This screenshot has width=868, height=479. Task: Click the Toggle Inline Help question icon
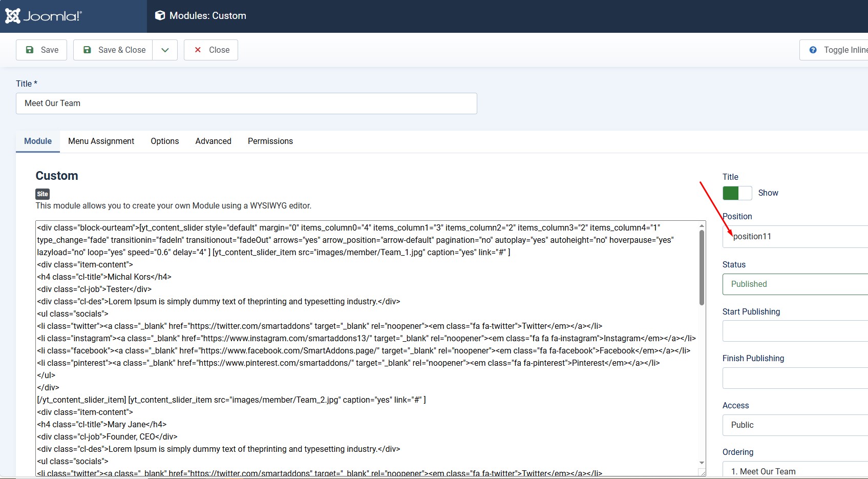click(x=813, y=50)
